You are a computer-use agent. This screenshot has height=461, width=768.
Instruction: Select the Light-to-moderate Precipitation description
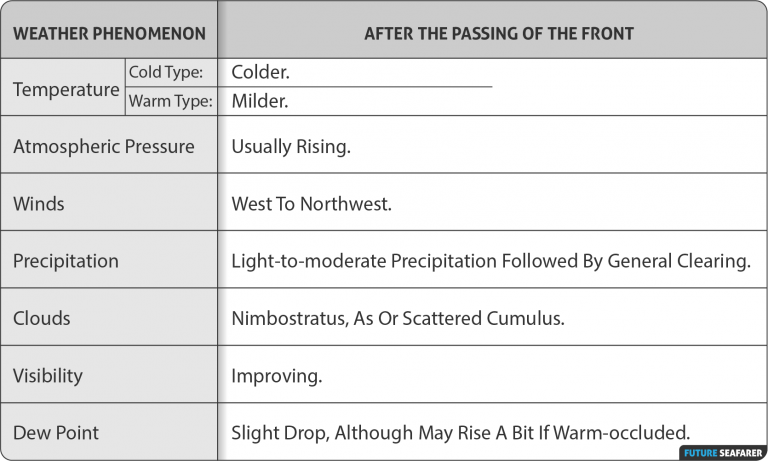(490, 261)
